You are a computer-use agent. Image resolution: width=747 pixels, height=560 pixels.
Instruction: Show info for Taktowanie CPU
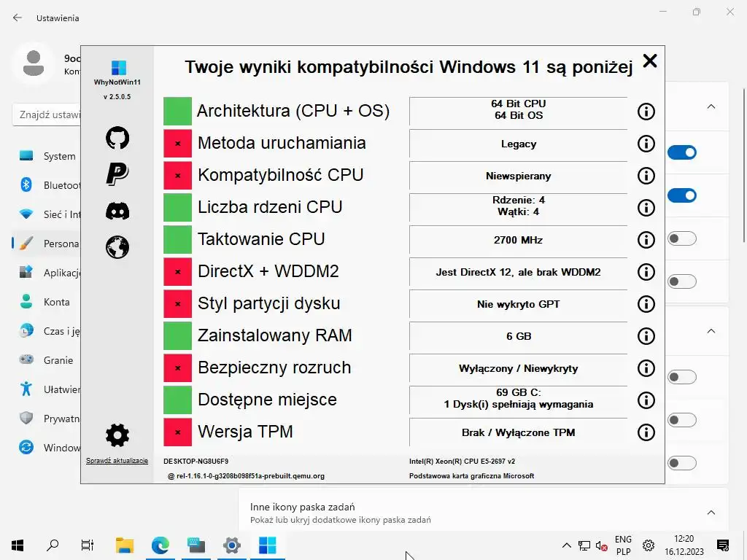[646, 239]
